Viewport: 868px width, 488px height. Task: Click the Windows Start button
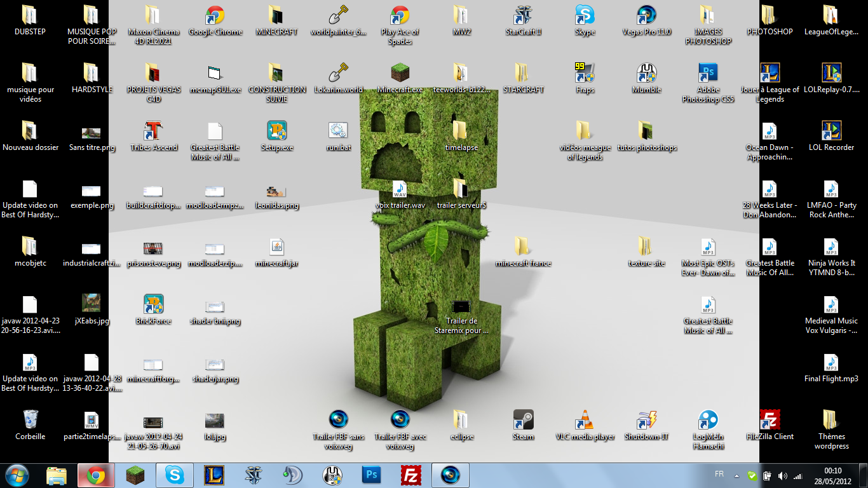[x=16, y=475]
